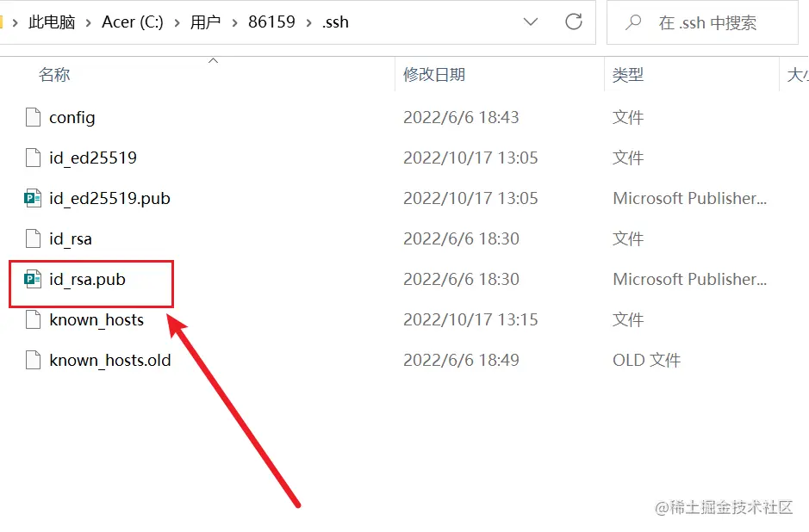The width and height of the screenshot is (809, 532).
Task: Click the search magnifier icon
Action: coord(633,22)
